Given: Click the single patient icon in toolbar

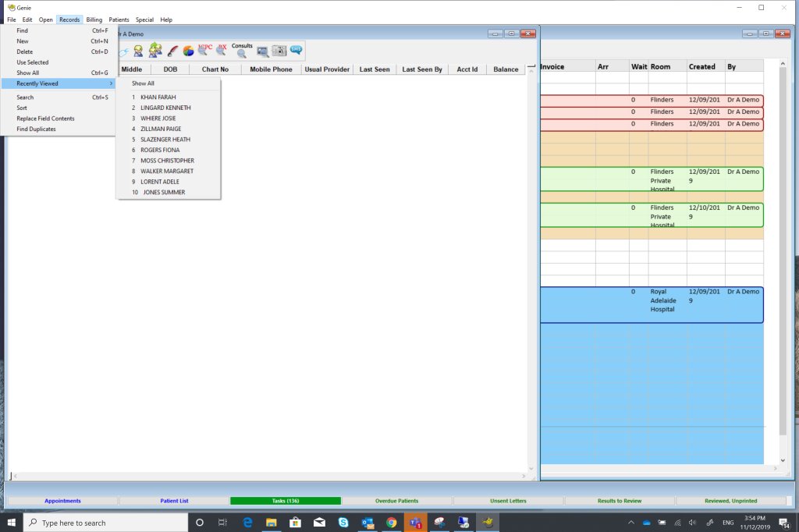Looking at the screenshot, I should point(138,51).
